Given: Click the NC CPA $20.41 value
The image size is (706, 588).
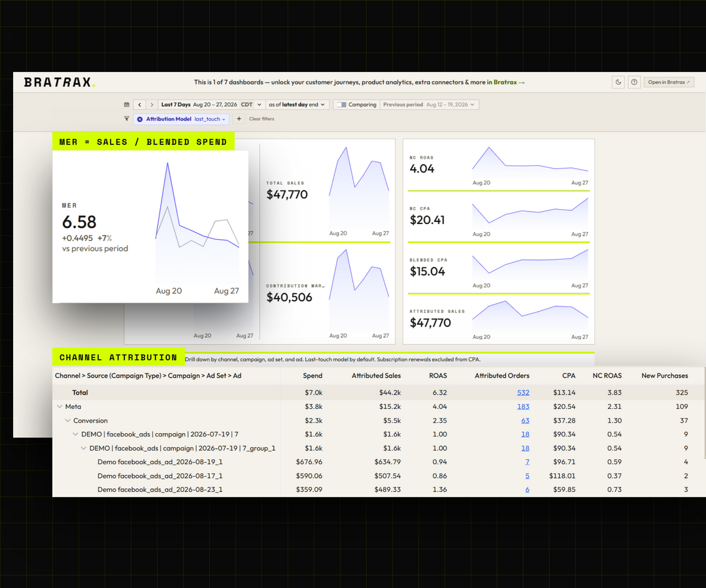Looking at the screenshot, I should [x=428, y=220].
